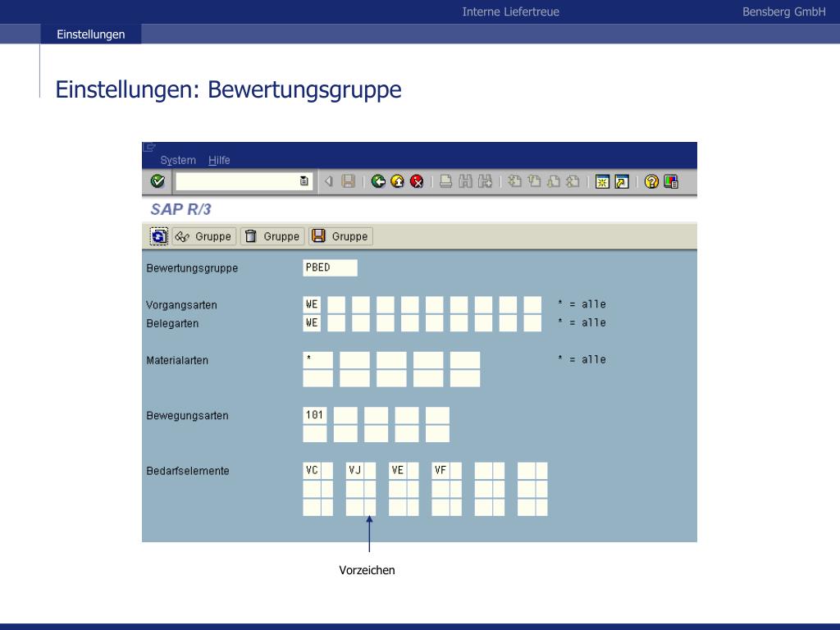
Task: Select the Einstellungen tab in slide header
Action: (x=90, y=34)
